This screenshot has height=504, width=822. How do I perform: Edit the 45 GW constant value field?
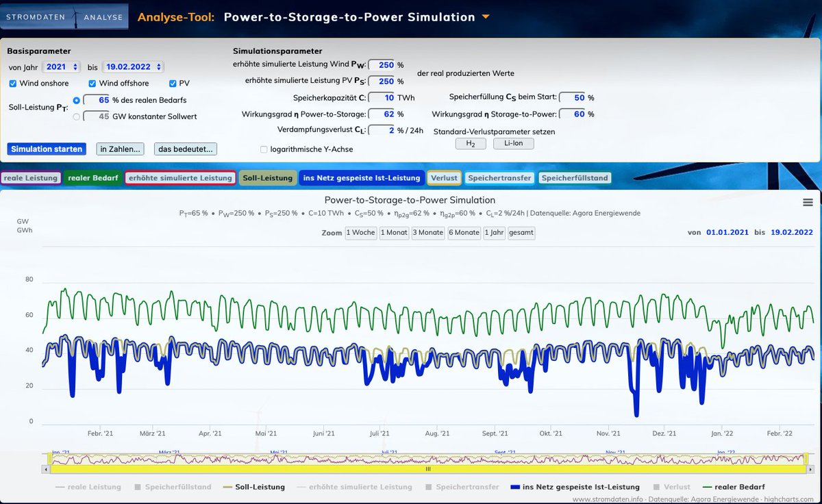[97, 116]
